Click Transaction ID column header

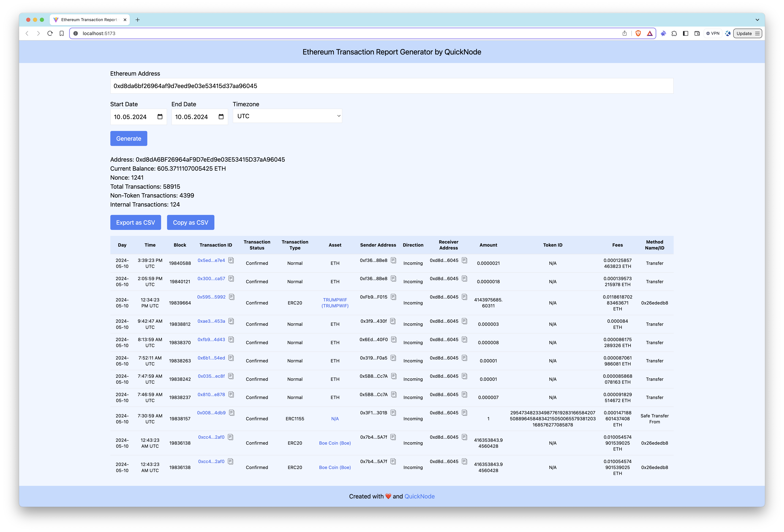[216, 245]
